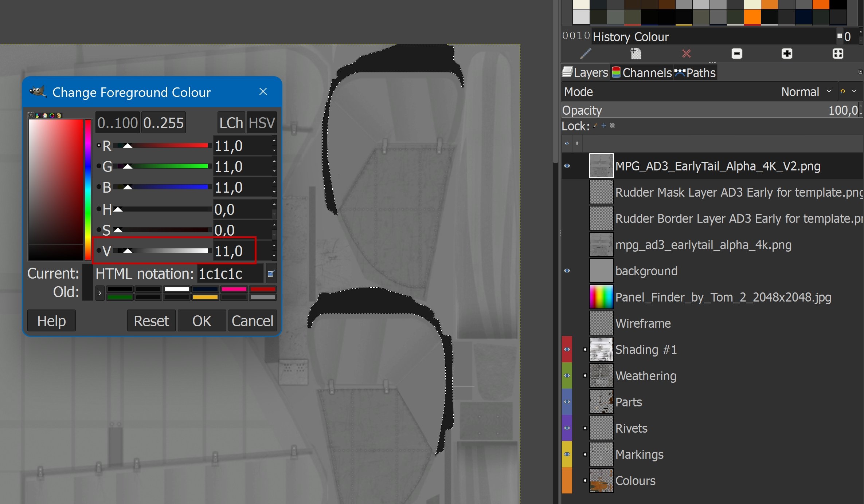Click the Reset button
Image resolution: width=864 pixels, height=504 pixels.
[151, 321]
